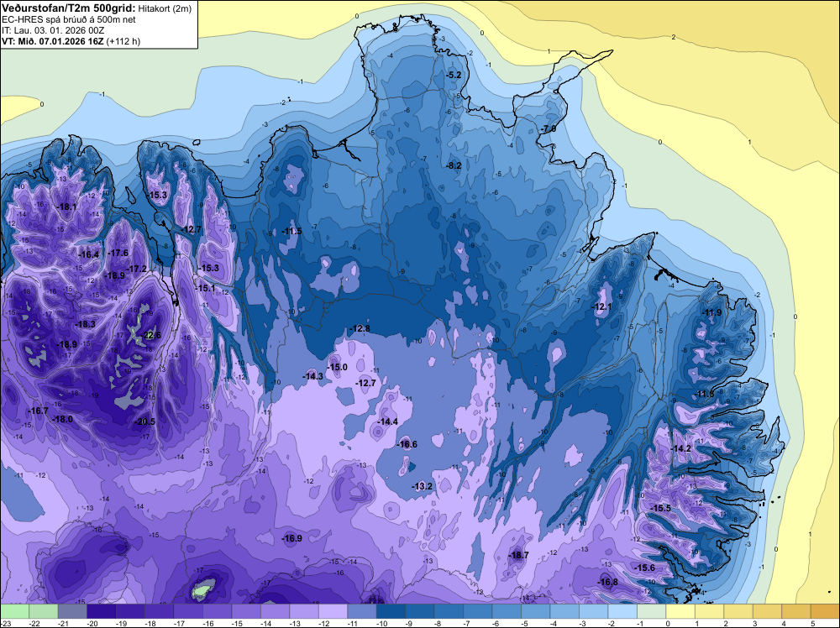Screen dimensions: 840x628
Task: Select the gray legend swatch labeled -21
Action: tap(72, 611)
